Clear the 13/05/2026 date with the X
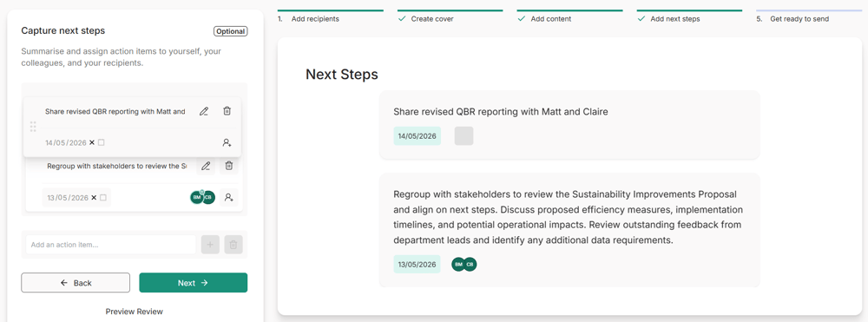The width and height of the screenshot is (868, 322). (x=94, y=198)
